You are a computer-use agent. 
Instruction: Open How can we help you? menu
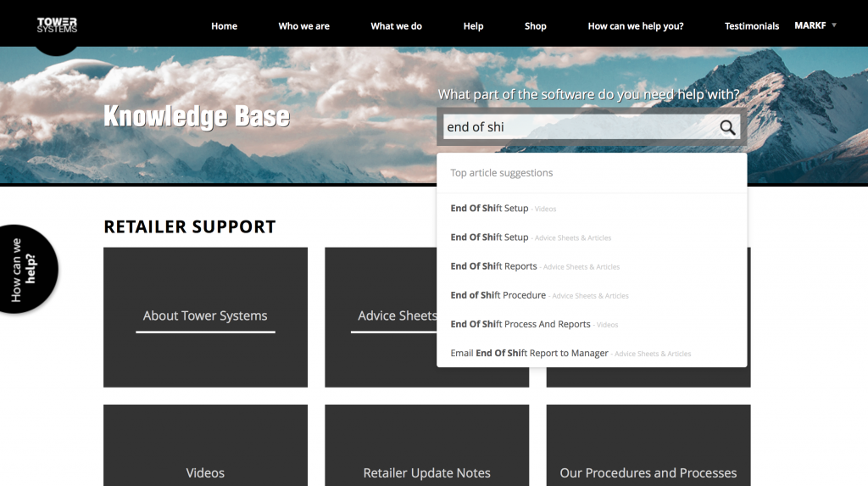pyautogui.click(x=636, y=26)
